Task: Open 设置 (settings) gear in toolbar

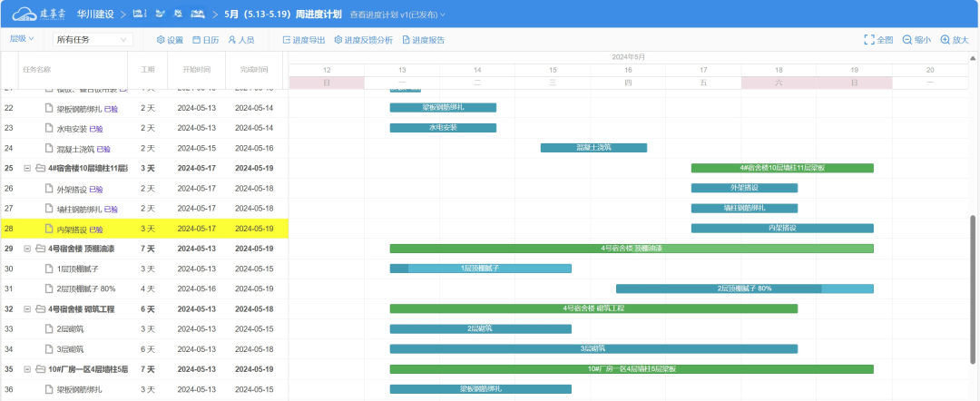Action: point(170,40)
